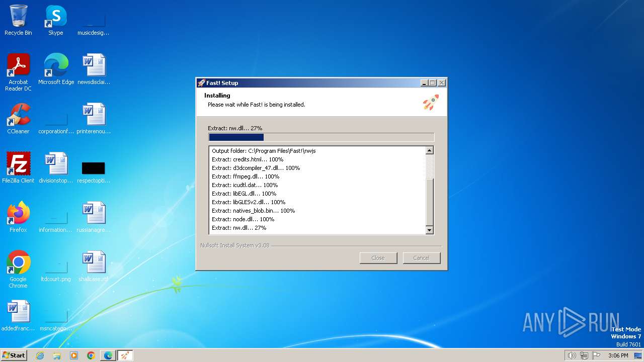Select the divisionstop... Word document
Image resolution: width=644 pixels, height=362 pixels.
[x=56, y=168]
